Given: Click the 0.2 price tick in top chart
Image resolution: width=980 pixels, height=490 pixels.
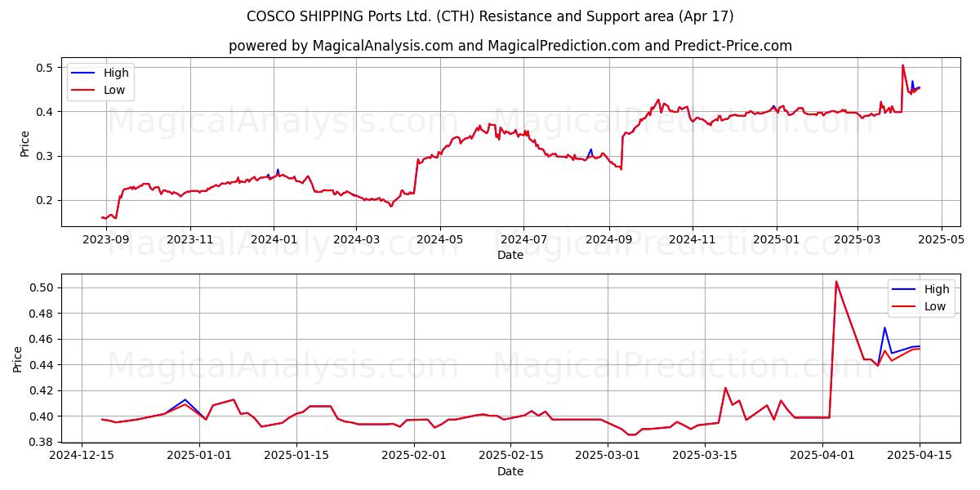Looking at the screenshot, I should click(x=45, y=200).
